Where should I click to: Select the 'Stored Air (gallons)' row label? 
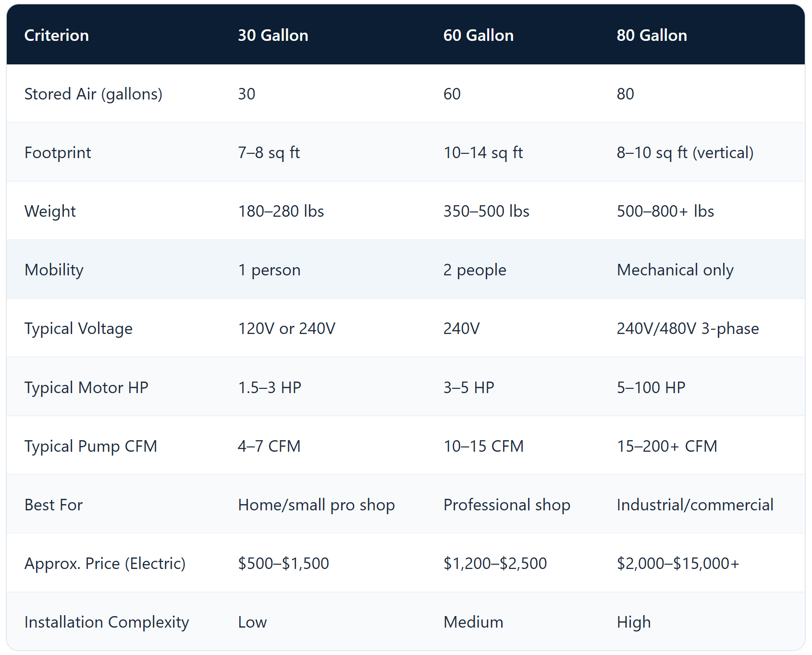[x=93, y=94]
